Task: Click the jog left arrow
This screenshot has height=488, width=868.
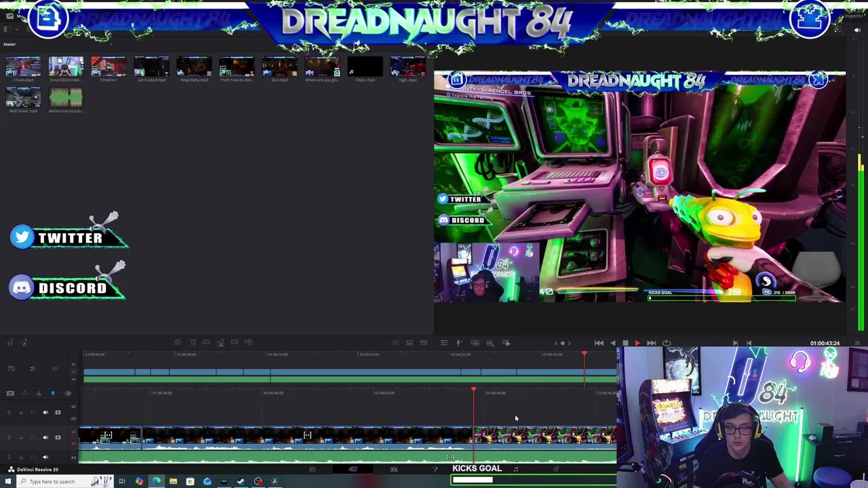Action: click(555, 343)
